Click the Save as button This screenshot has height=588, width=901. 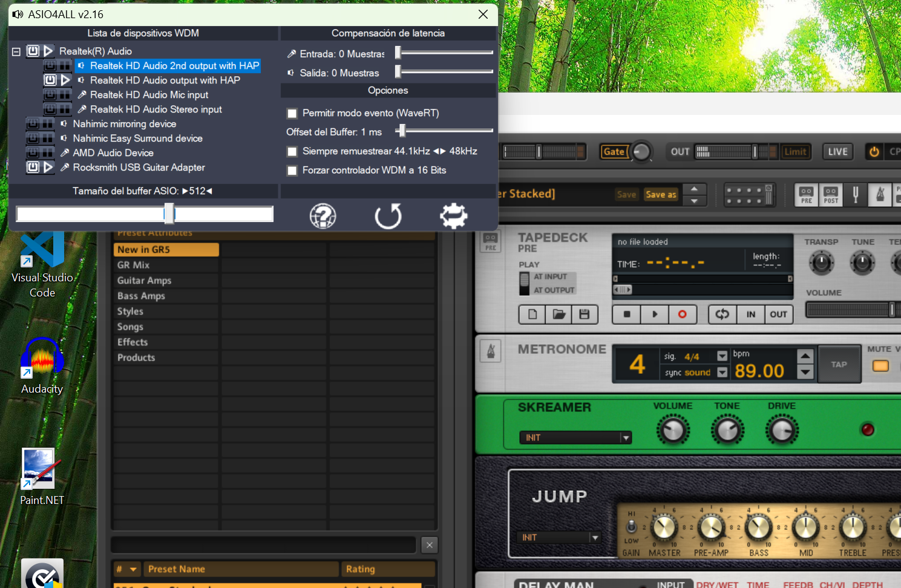tap(661, 195)
